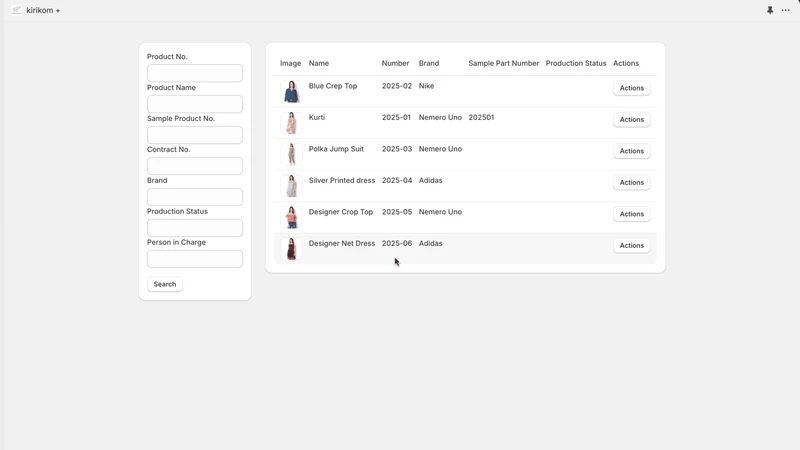Click the Kurti product thumbnail
The width and height of the screenshot is (800, 450).
tap(291, 123)
